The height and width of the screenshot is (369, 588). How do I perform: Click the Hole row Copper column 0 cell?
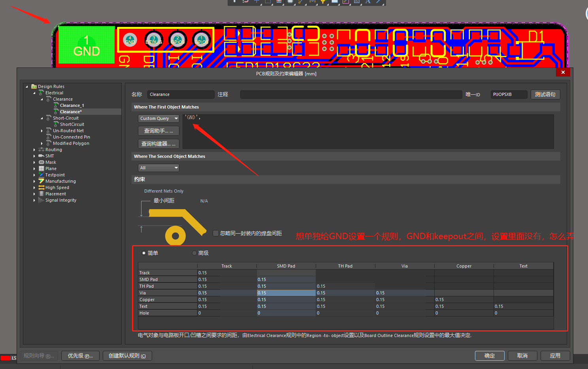(x=464, y=313)
